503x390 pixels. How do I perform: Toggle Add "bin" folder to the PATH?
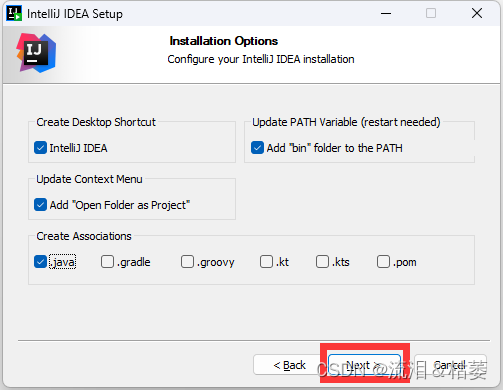257,148
